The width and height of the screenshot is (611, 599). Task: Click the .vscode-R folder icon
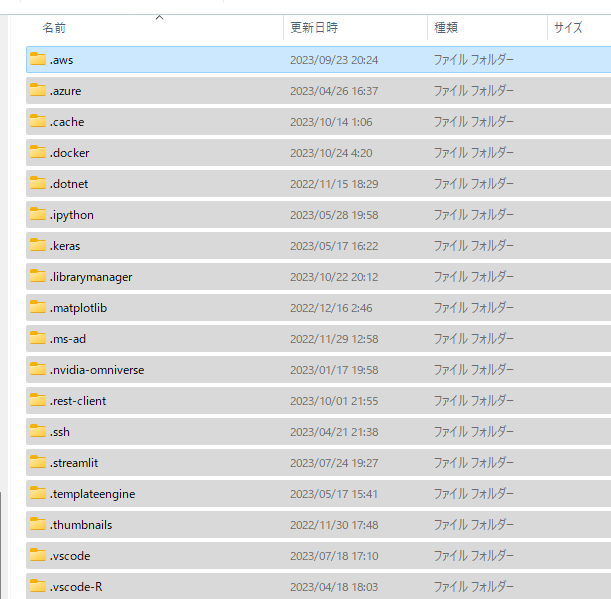pos(38,586)
